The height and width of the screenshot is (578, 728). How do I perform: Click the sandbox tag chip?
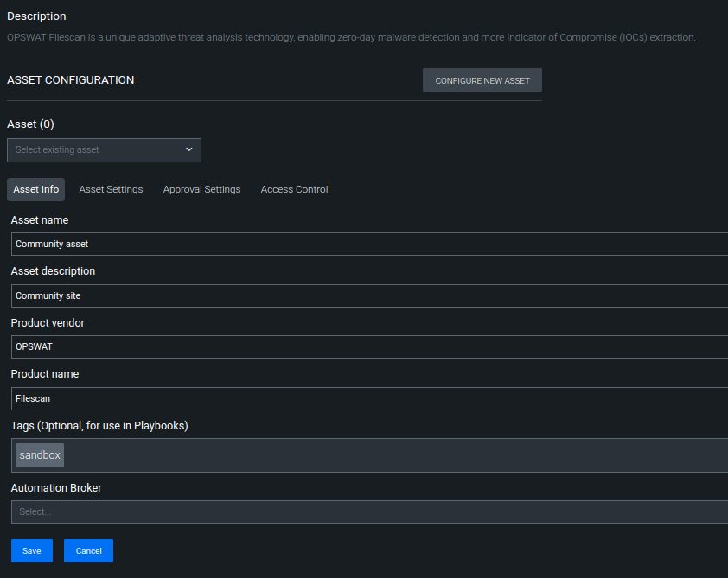pos(40,455)
